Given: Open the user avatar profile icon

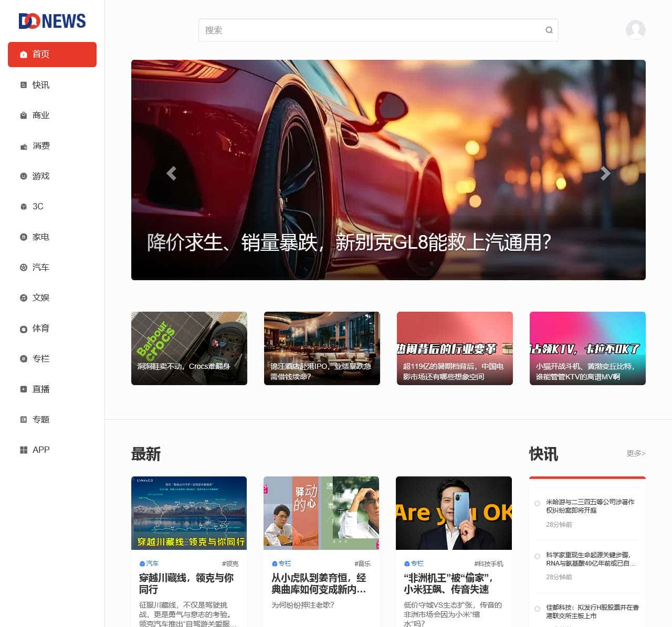Looking at the screenshot, I should pos(635,30).
